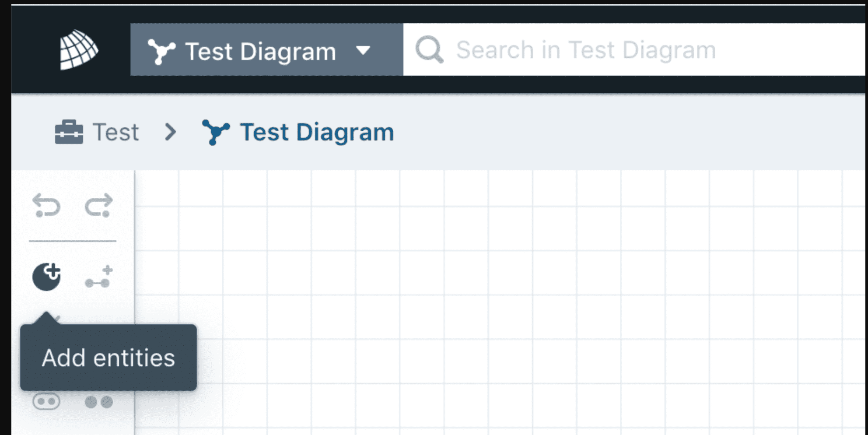Click the breadcrumb chevron after Test

point(170,132)
